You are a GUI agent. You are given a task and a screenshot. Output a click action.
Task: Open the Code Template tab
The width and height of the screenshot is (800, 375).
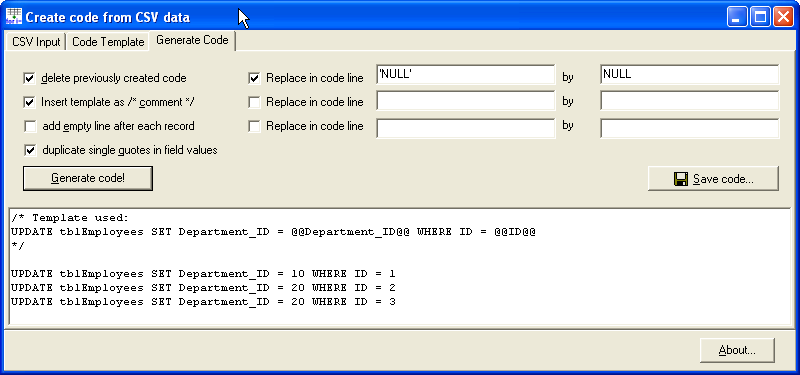[x=108, y=42]
